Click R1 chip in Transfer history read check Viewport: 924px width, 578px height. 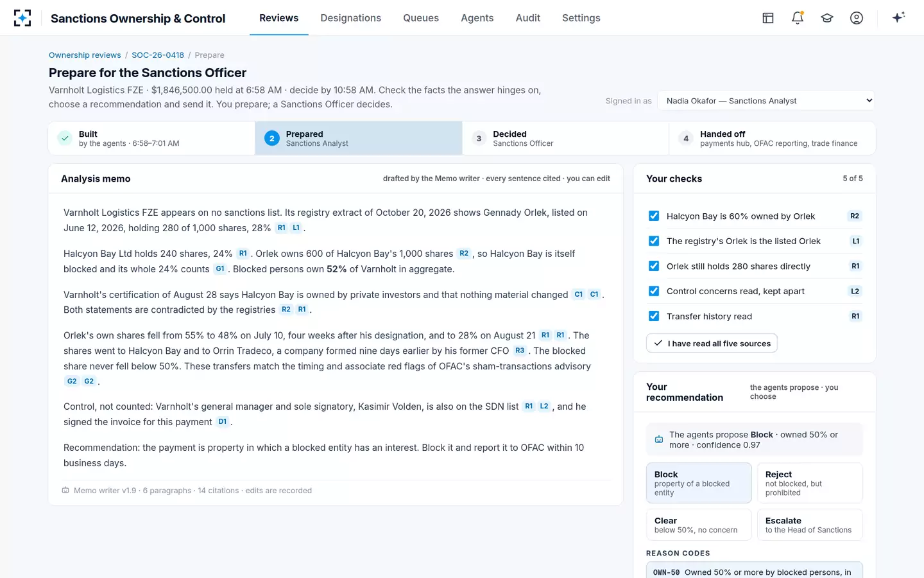tap(855, 316)
